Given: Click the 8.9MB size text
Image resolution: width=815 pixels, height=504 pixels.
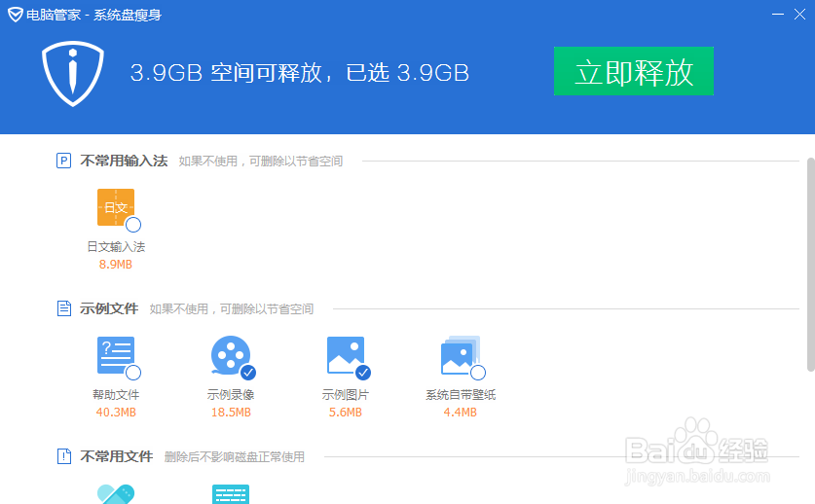Looking at the screenshot, I should pyautogui.click(x=116, y=265).
